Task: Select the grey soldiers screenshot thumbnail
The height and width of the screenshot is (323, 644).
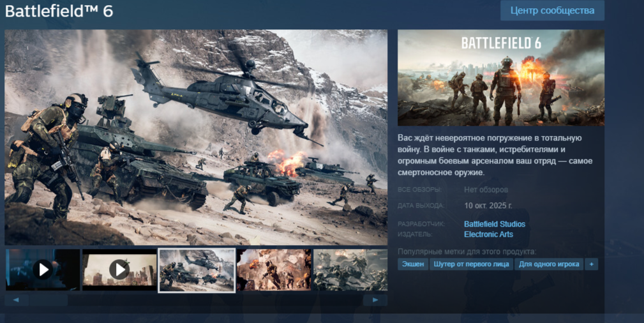Action: tap(350, 269)
